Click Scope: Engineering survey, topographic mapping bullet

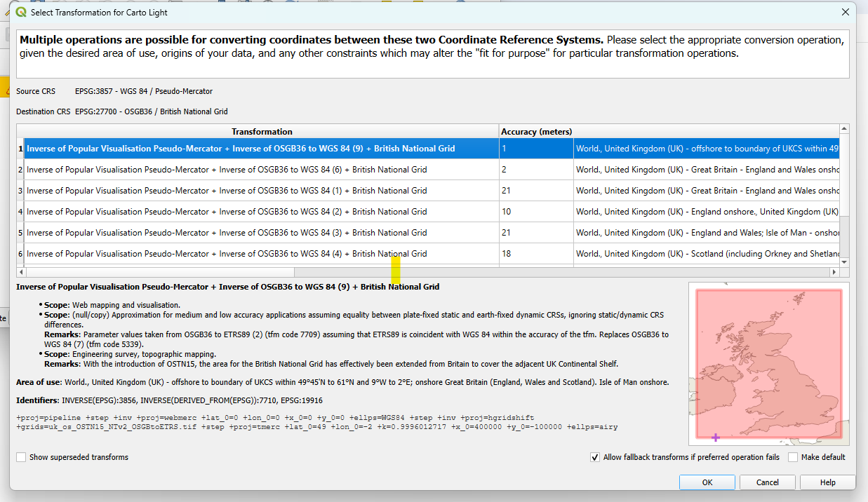click(131, 355)
